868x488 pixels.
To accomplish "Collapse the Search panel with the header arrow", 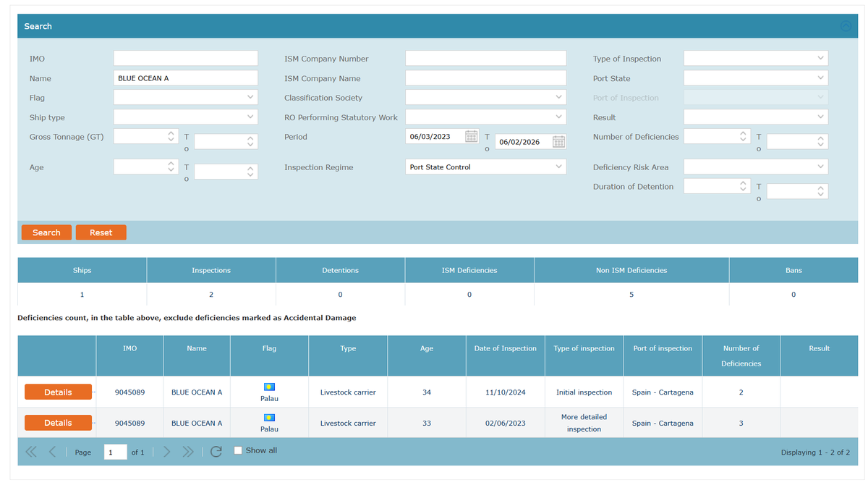I will pos(846,26).
